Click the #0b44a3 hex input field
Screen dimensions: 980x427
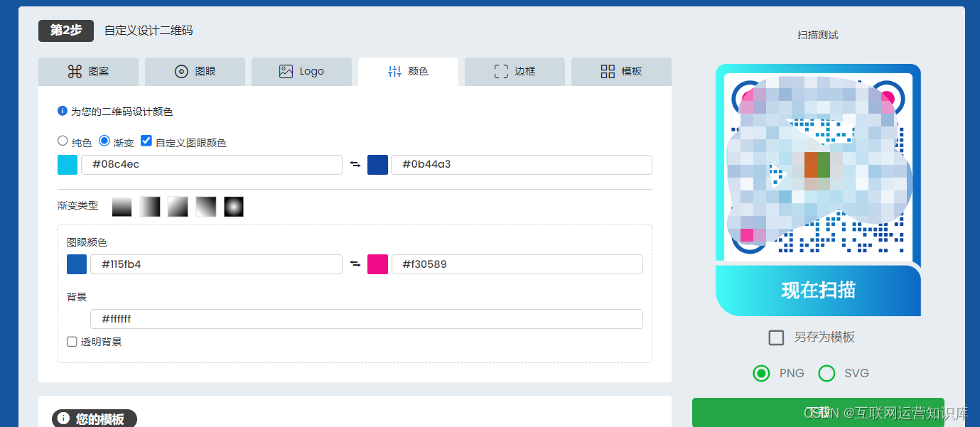[x=522, y=165]
